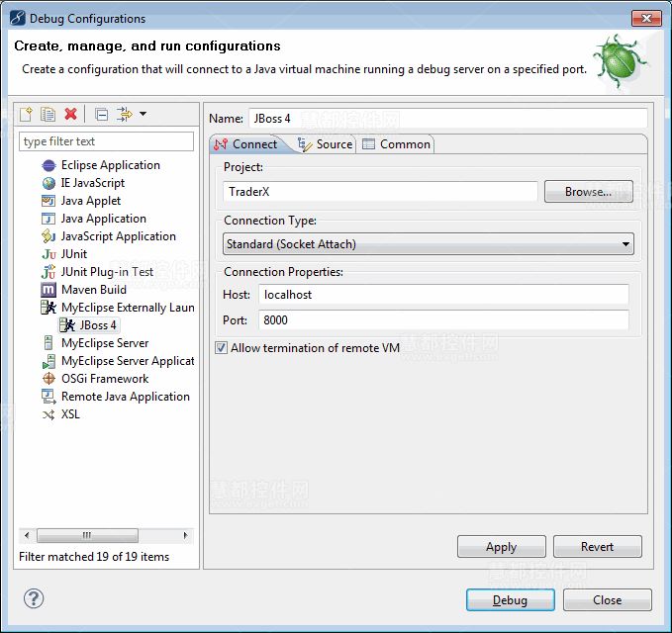Click the Duplicate configuration icon
The height and width of the screenshot is (633, 672).
click(48, 114)
